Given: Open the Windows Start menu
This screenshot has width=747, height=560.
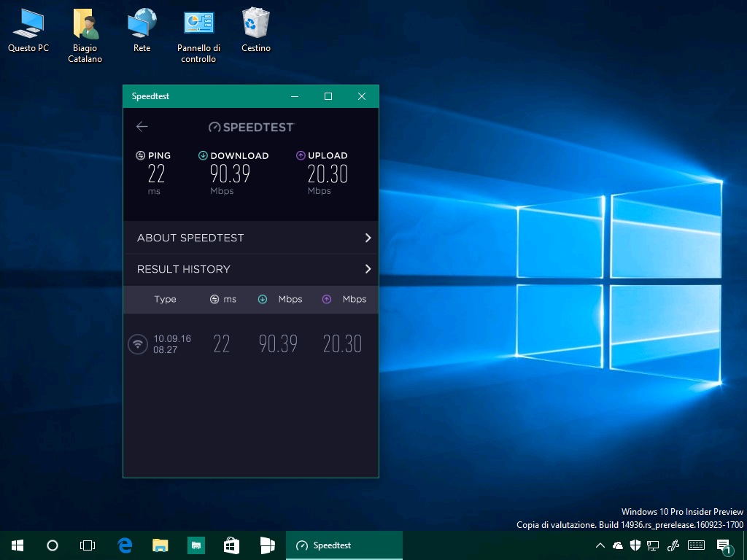Looking at the screenshot, I should [18, 545].
